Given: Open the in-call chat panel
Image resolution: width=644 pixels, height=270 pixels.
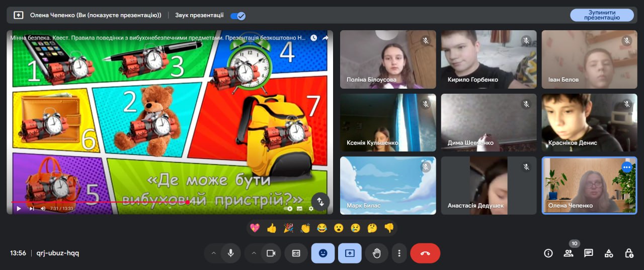Looking at the screenshot, I should point(588,253).
